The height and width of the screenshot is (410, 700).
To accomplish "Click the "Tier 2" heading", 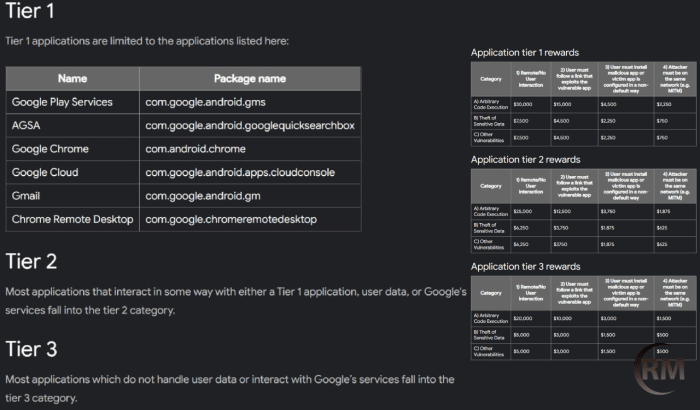I will point(31,261).
